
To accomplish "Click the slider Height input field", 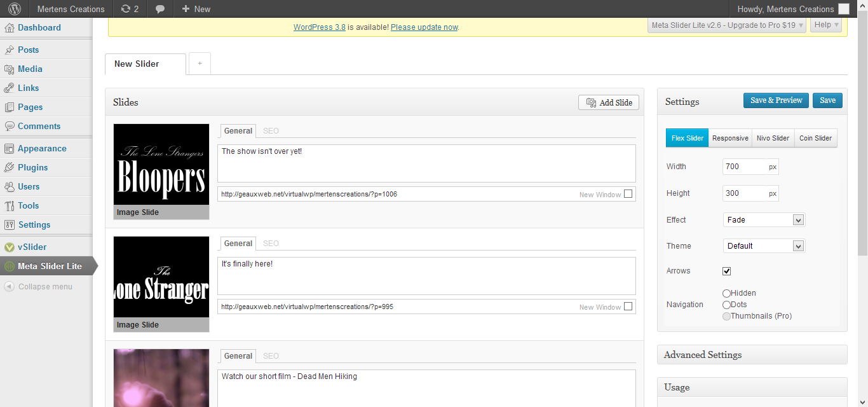I will pos(750,193).
